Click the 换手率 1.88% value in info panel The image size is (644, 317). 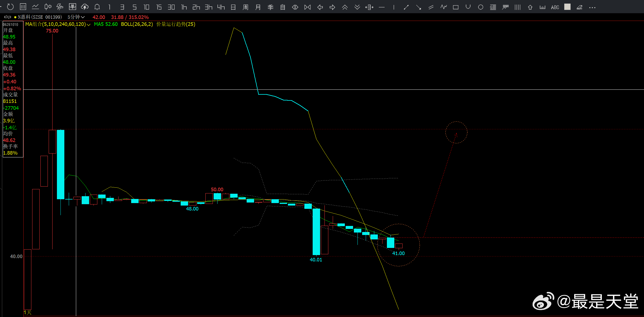pos(10,153)
